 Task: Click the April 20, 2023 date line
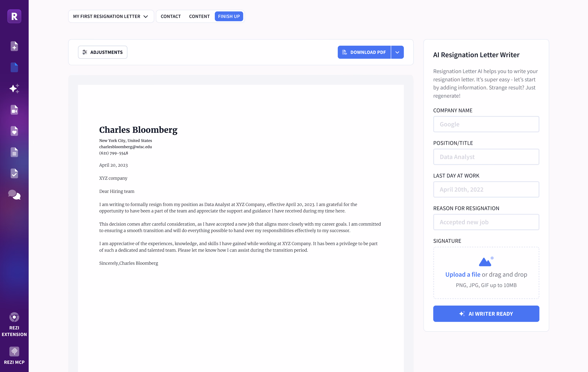(113, 165)
